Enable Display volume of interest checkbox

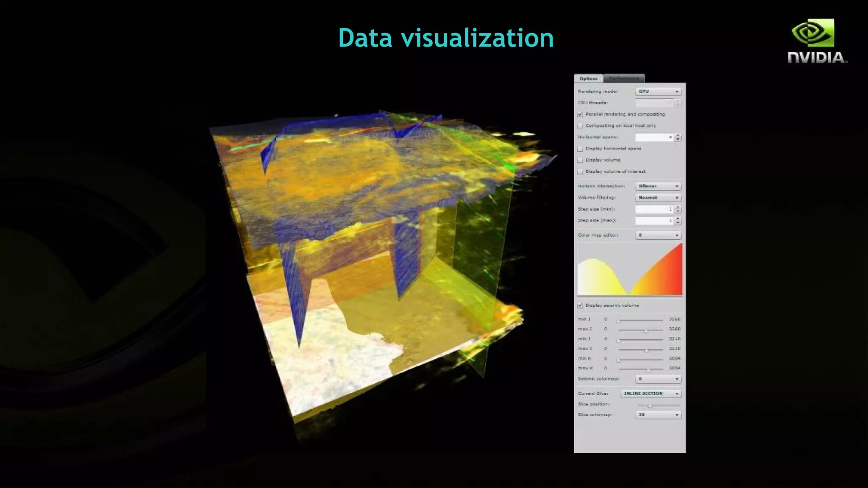(x=580, y=172)
